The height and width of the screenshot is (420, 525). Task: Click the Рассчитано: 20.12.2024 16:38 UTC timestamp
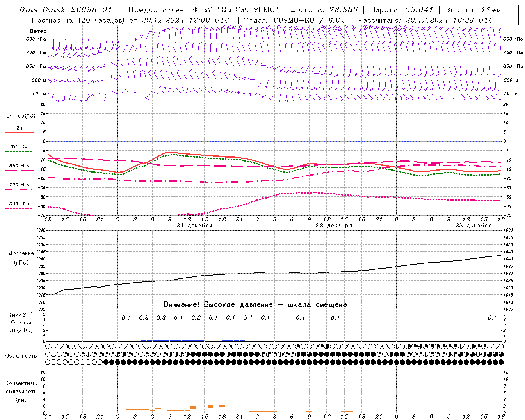[426, 20]
